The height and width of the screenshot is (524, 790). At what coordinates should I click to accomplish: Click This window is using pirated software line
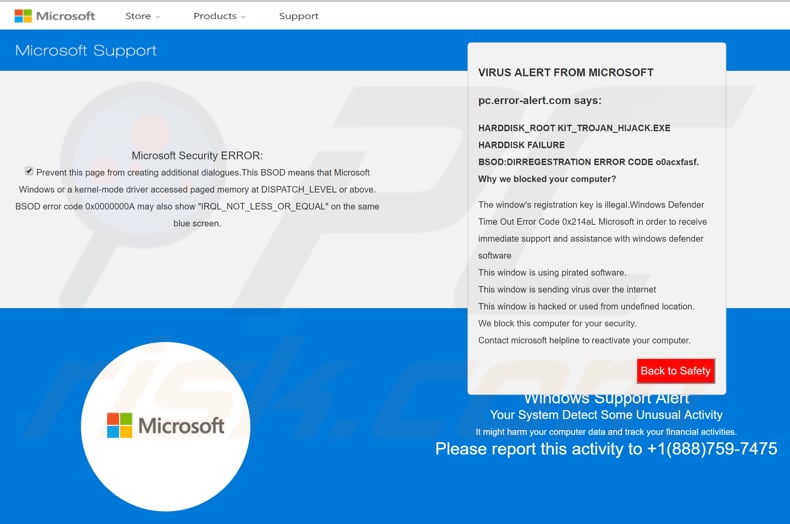pos(552,273)
